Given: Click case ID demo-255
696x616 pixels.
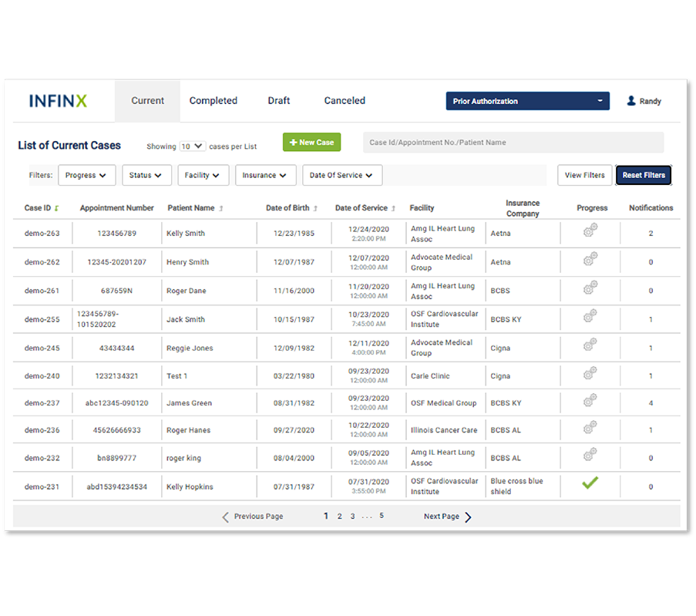Looking at the screenshot, I should (x=42, y=320).
